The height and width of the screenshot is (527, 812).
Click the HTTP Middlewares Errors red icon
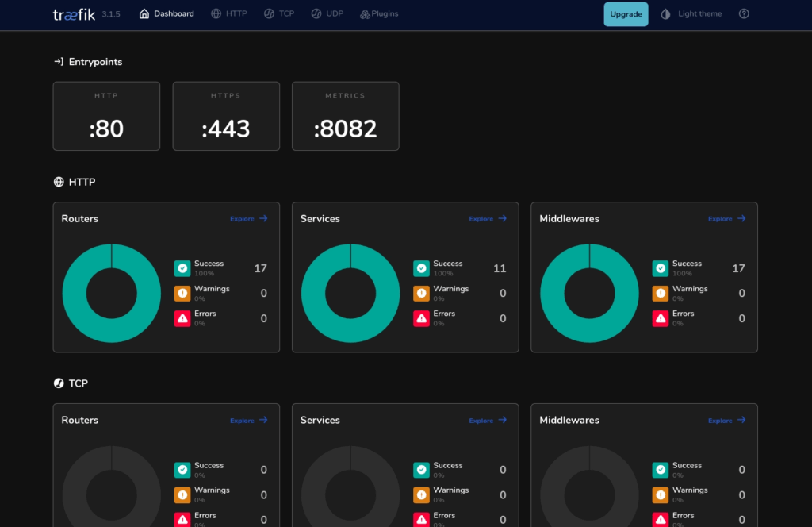(660, 318)
